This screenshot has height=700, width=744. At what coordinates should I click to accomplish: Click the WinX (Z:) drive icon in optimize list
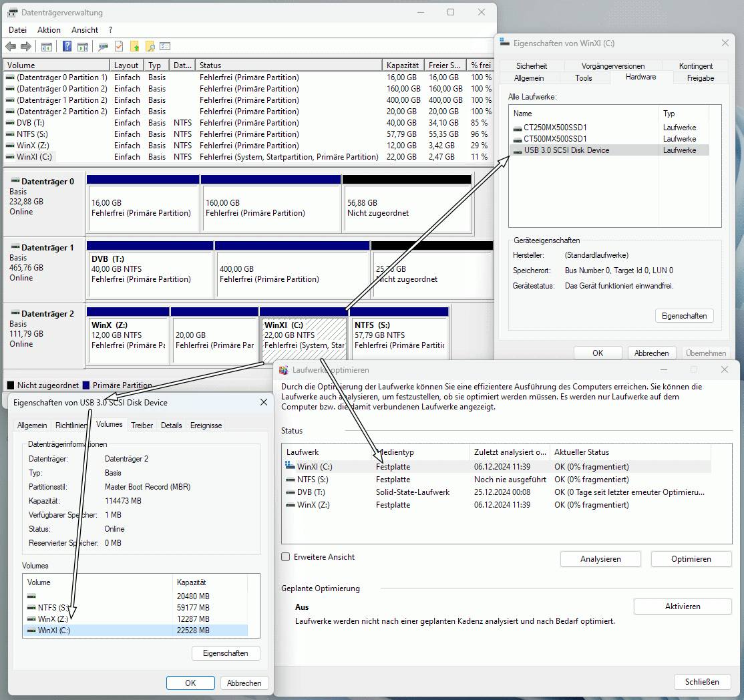[x=291, y=506]
